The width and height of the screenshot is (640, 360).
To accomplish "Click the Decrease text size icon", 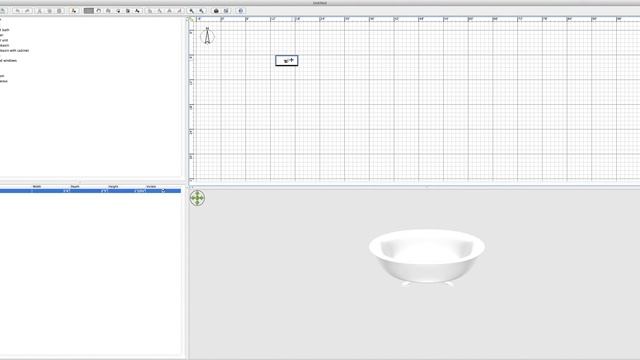I will (x=160, y=11).
